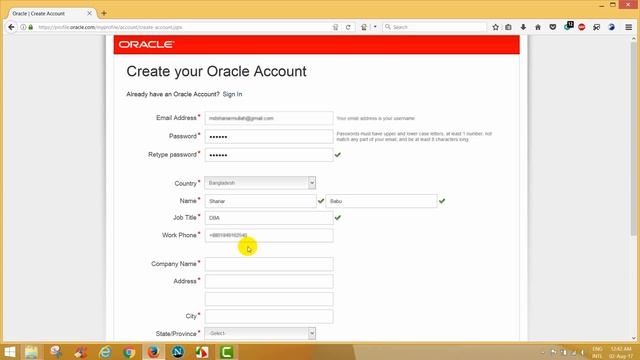Click the Job Title field
640x360 pixels.
pos(269,218)
